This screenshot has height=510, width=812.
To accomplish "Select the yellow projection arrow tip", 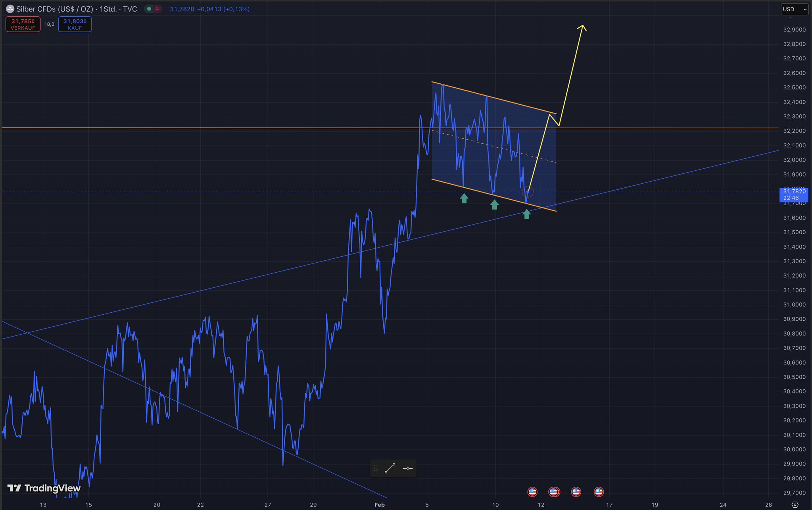I will (582, 26).
